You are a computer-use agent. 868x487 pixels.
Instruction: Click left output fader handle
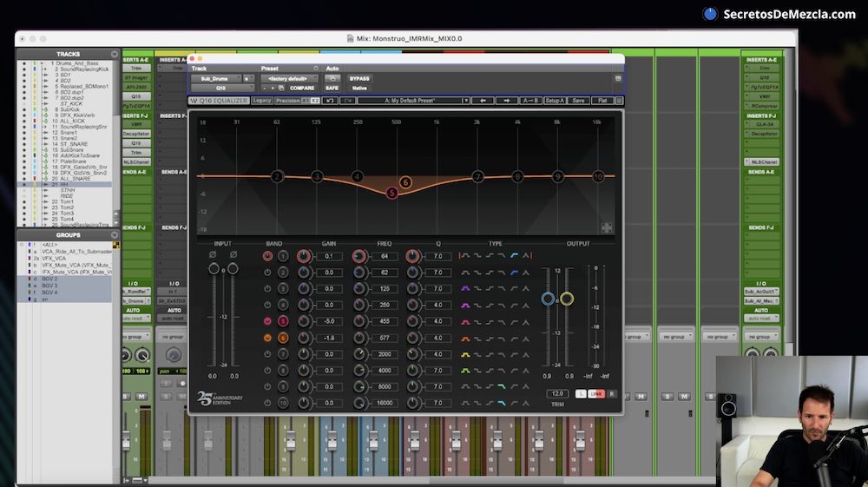pyautogui.click(x=548, y=299)
